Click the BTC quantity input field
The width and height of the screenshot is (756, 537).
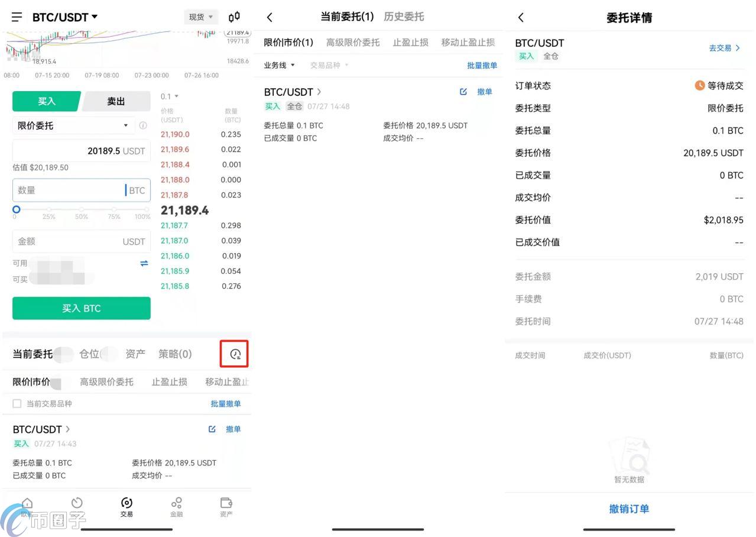[x=68, y=190]
